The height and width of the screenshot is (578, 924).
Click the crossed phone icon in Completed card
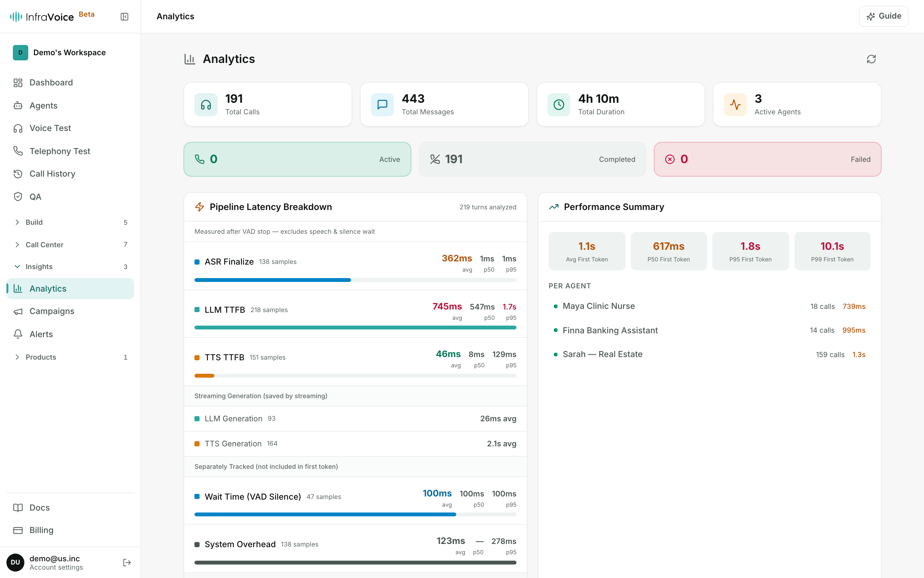(x=435, y=159)
